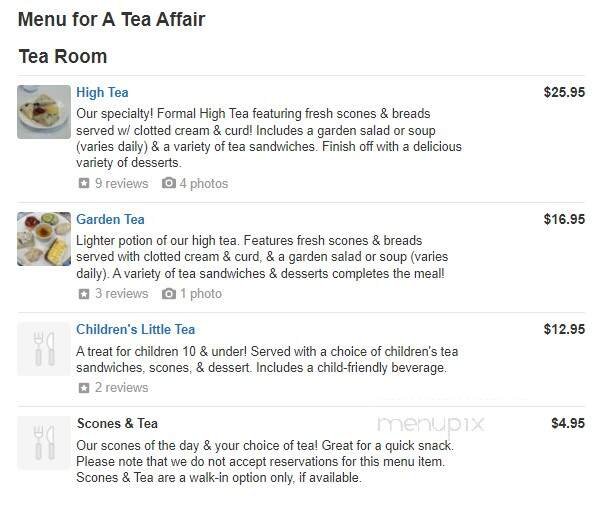Click the Garden Tea food photo thumbnail

(44, 238)
